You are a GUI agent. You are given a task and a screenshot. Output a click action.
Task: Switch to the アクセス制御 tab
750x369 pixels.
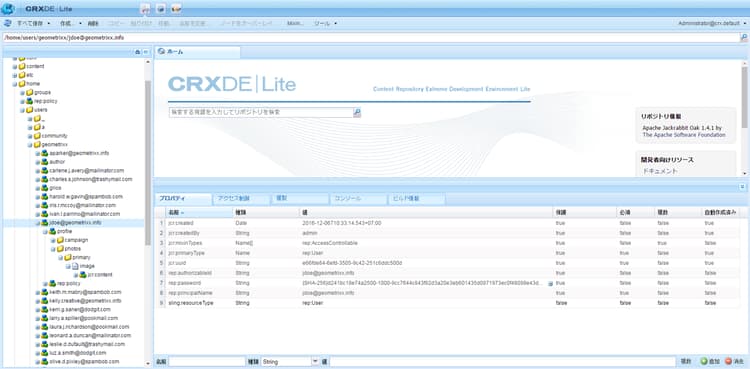click(x=241, y=199)
